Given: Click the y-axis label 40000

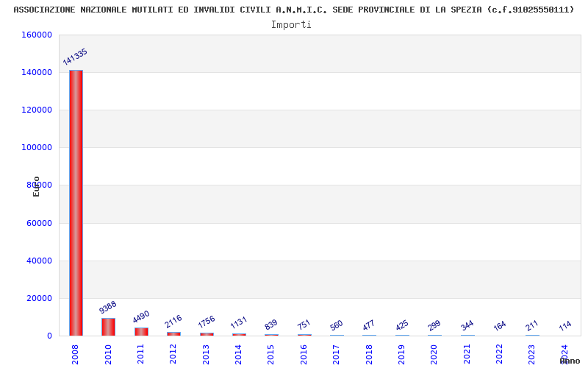Looking at the screenshot, I should point(39,261).
